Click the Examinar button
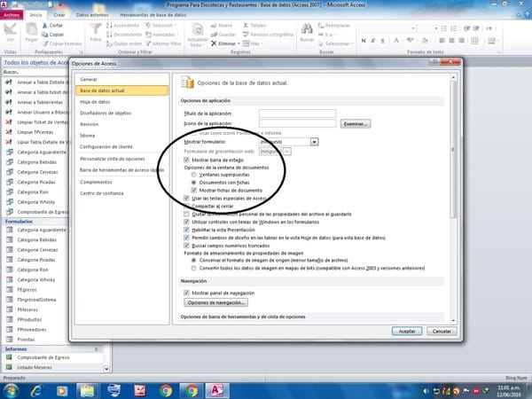The height and width of the screenshot is (399, 532). tap(356, 124)
